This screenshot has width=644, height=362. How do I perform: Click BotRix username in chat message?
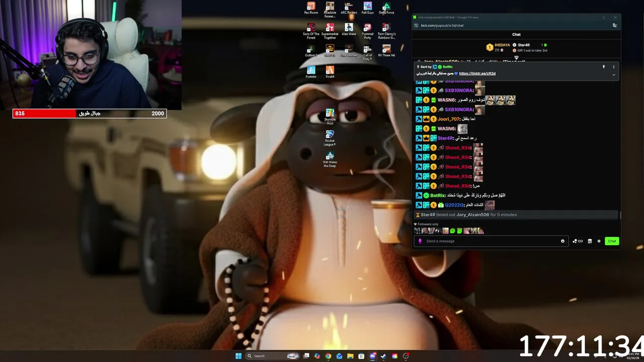pos(438,196)
